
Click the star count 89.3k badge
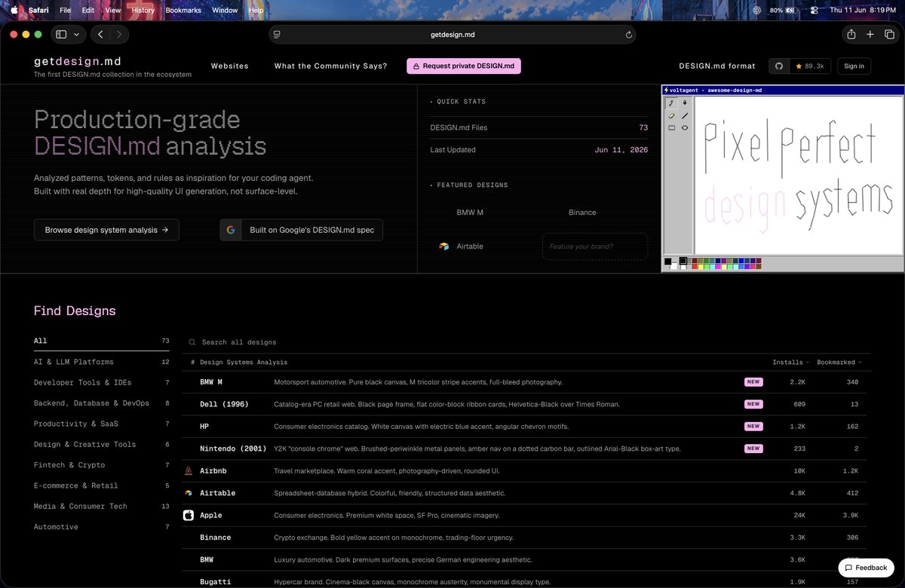click(809, 66)
